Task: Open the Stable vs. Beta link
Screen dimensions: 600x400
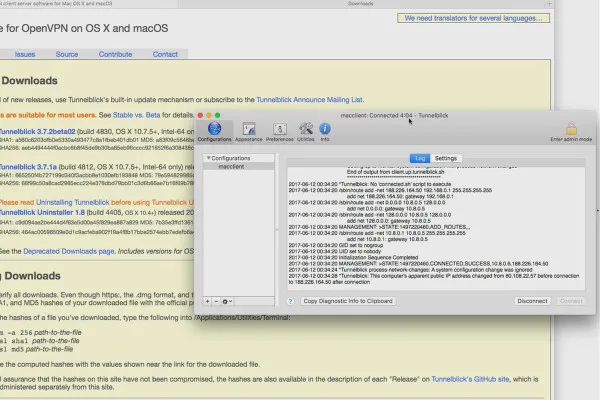Action: (x=136, y=115)
